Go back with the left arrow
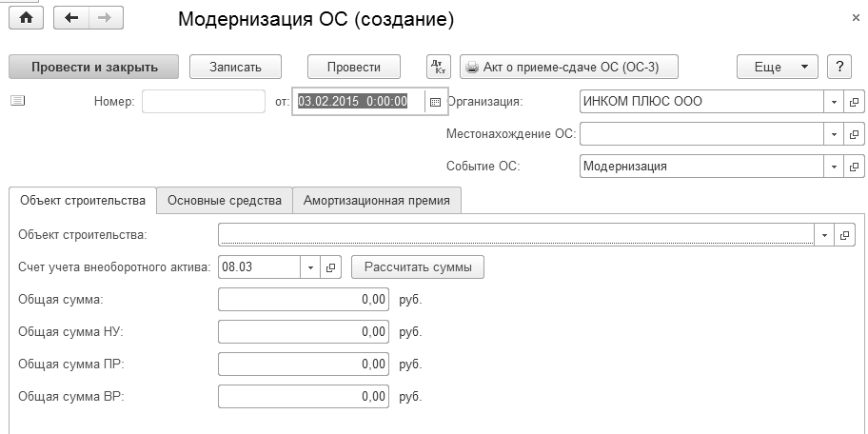This screenshot has height=434, width=868. click(x=72, y=18)
